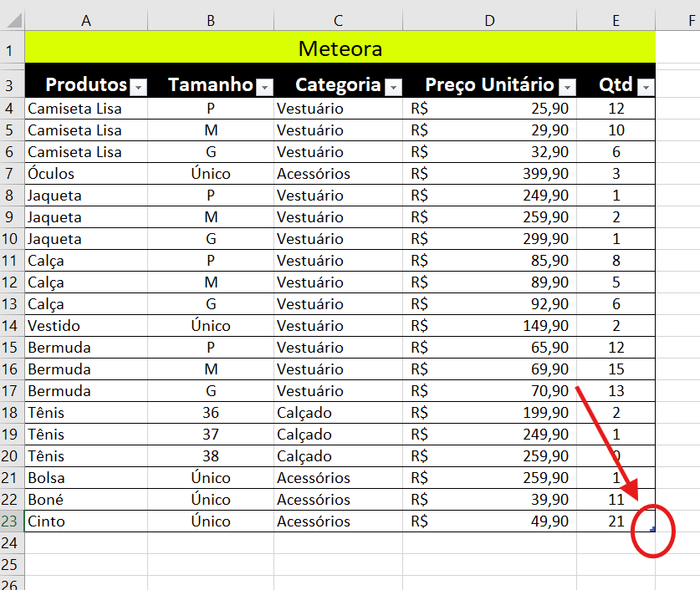Select the Bolsa product cell

[86, 478]
